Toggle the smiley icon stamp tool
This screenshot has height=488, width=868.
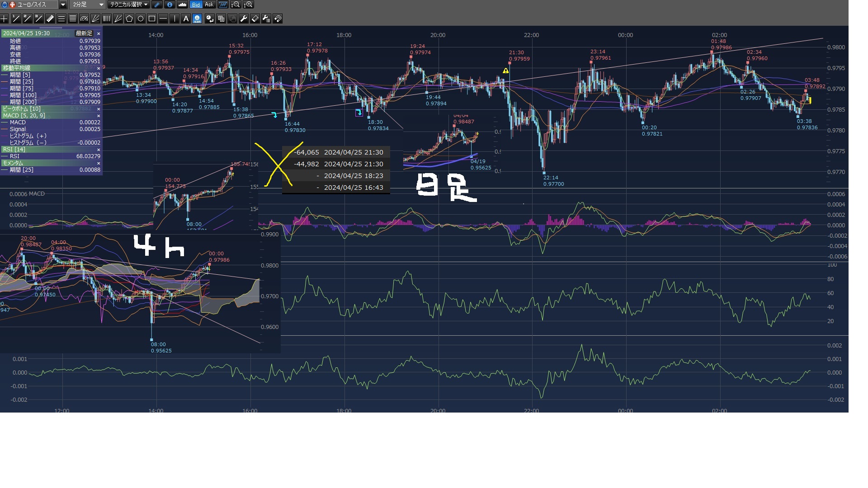197,19
